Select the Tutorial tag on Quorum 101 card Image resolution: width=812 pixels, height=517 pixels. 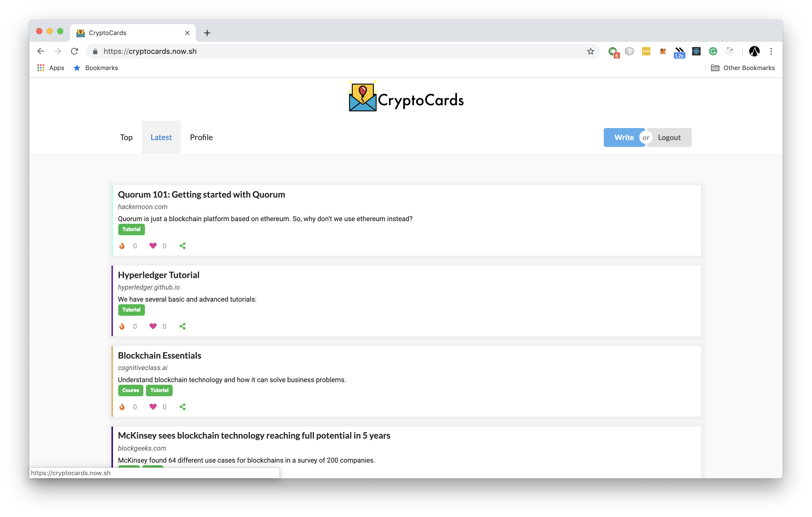pos(131,229)
